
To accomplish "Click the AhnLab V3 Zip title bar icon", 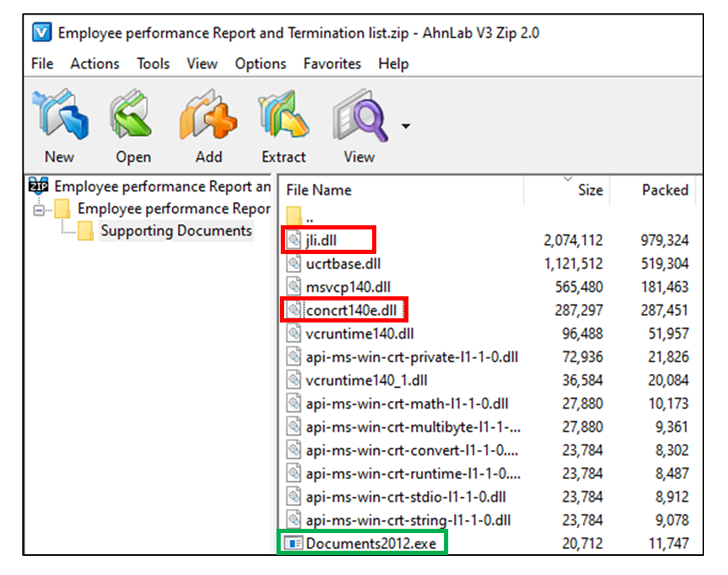I will coord(42,33).
